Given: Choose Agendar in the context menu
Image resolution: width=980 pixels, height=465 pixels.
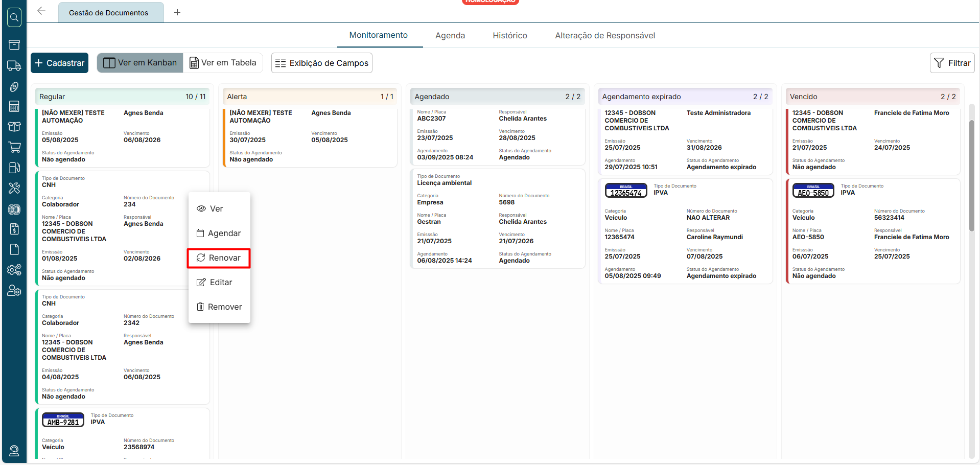Looking at the screenshot, I should [219, 233].
